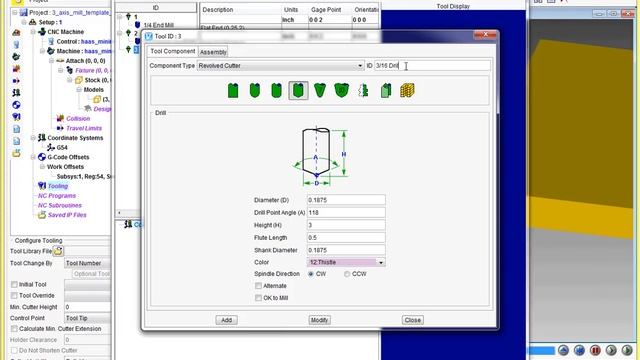
Task: Click the play to end simulation button
Action: 627,350
